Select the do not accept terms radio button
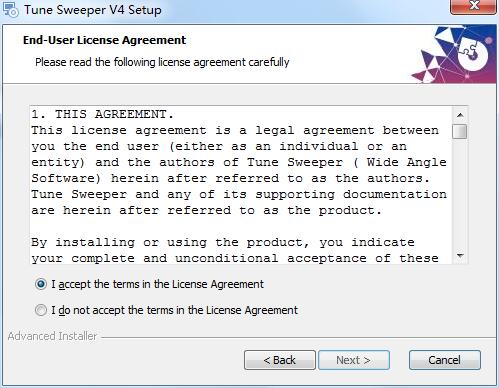 41,310
